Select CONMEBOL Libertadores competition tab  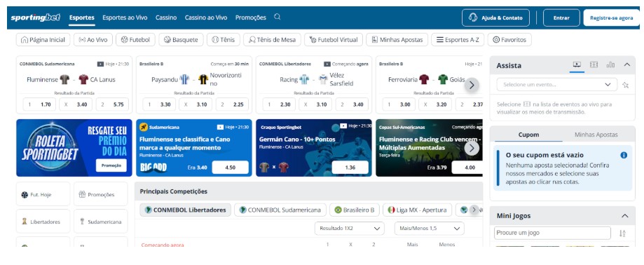[x=186, y=210]
